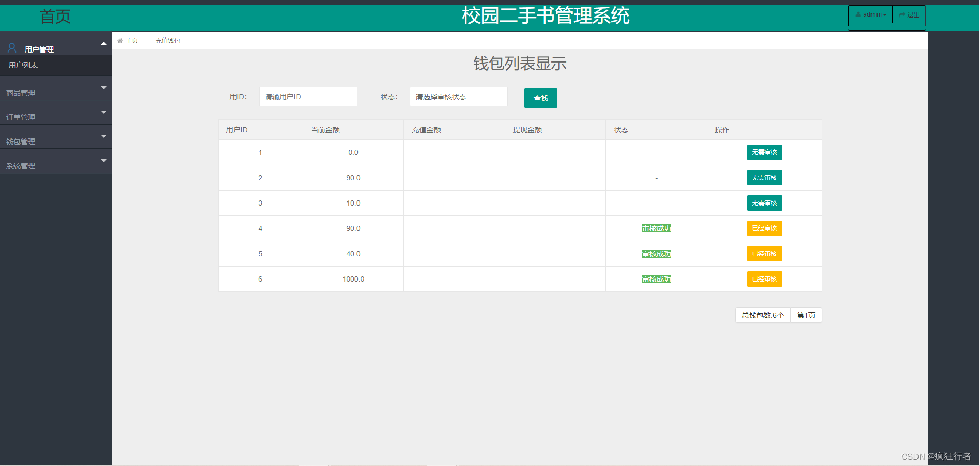Click user ID cell 3
Screen dimensions: 980x466
(260, 203)
